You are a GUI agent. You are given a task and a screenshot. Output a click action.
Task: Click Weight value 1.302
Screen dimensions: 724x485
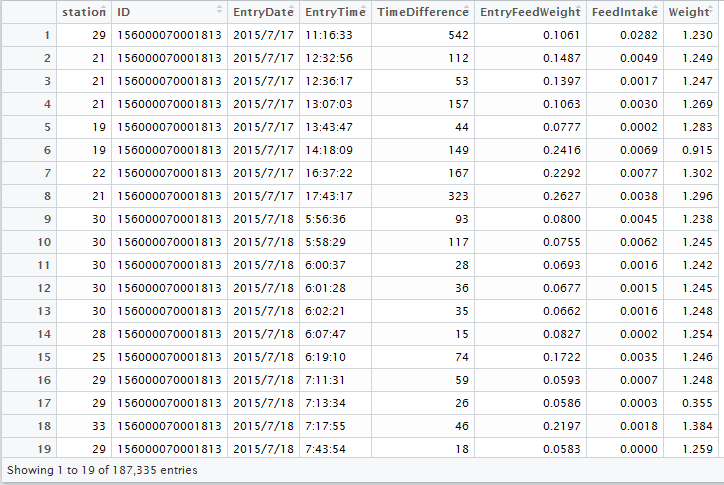[697, 173]
